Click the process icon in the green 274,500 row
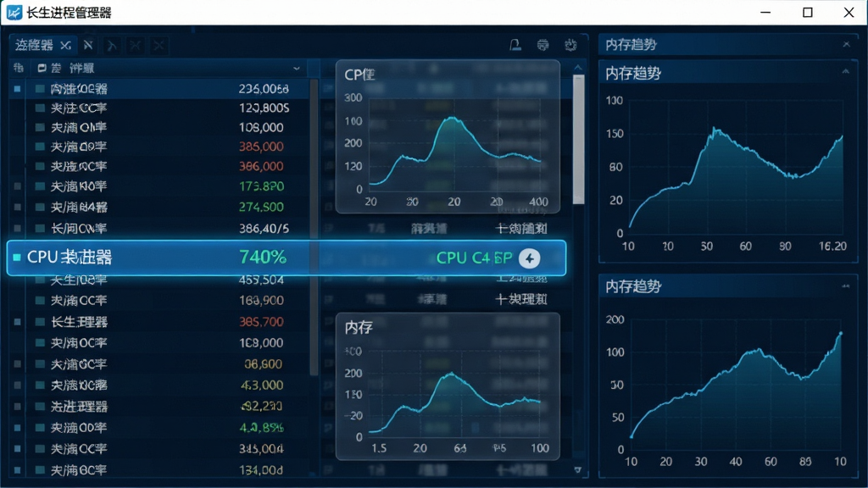Screen dimensions: 868x488 pyautogui.click(x=40, y=207)
